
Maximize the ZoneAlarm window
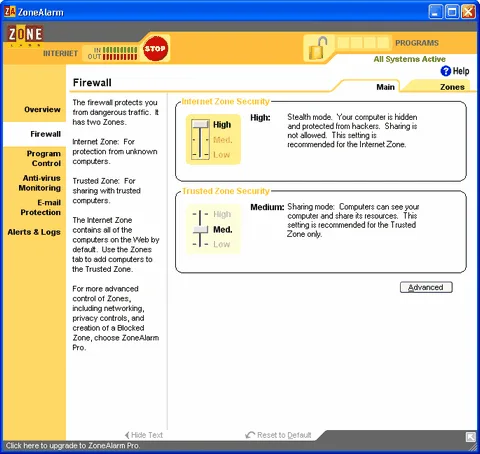(452, 12)
